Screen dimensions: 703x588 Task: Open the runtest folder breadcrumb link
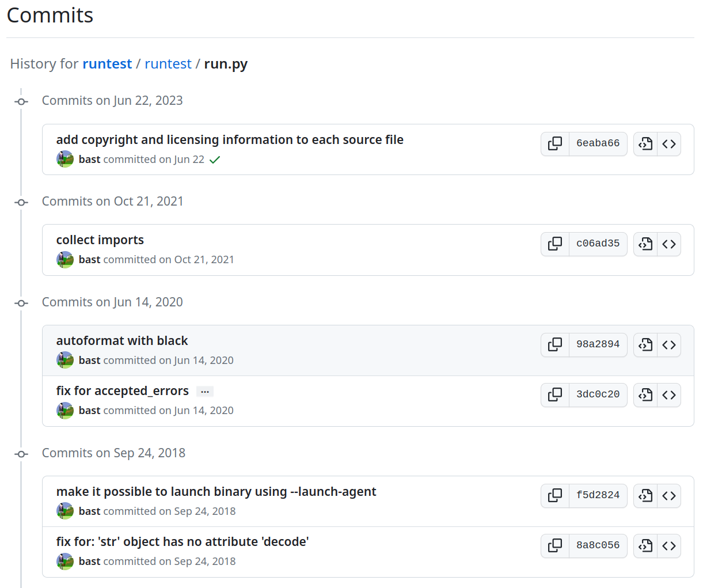[168, 63]
